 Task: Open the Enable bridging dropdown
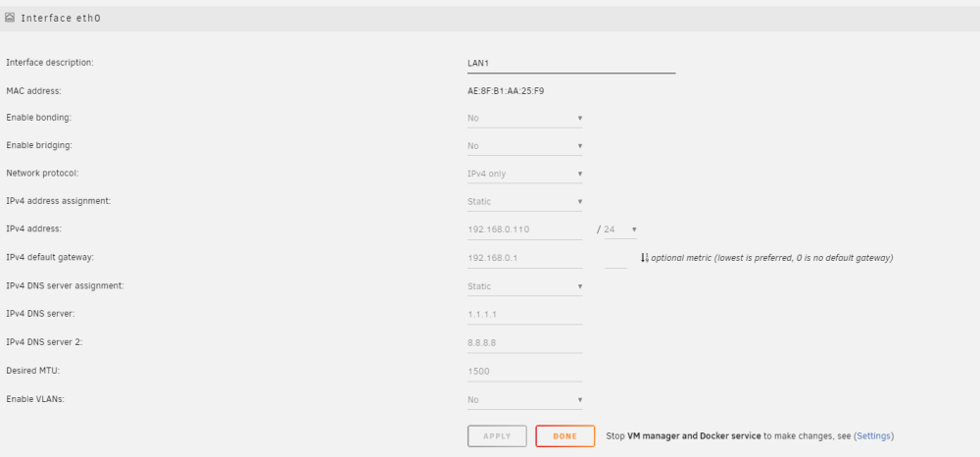click(x=525, y=146)
